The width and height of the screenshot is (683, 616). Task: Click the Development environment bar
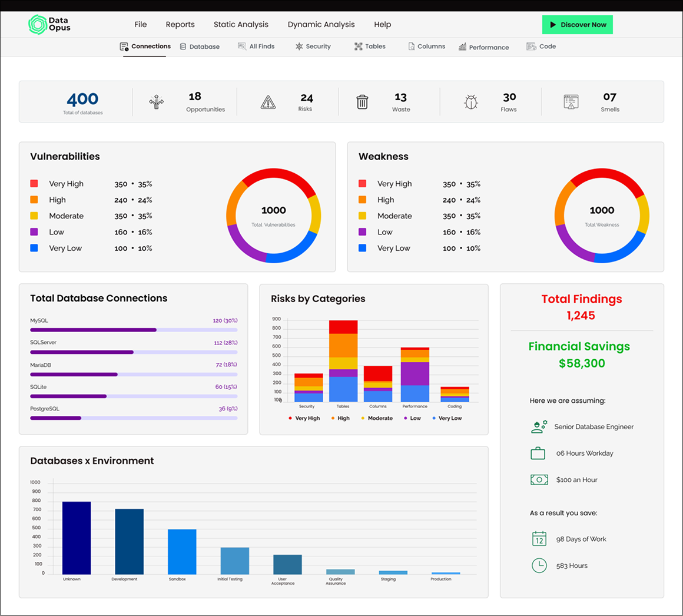click(130, 542)
